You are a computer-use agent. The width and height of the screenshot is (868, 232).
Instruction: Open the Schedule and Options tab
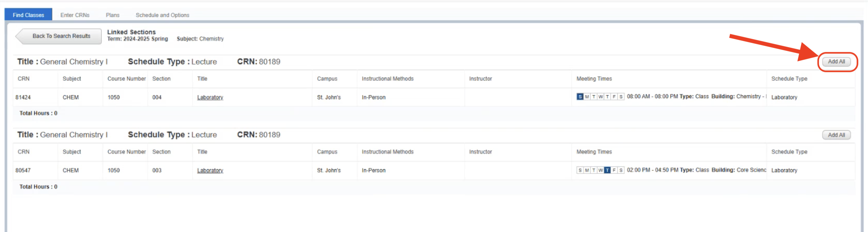(162, 15)
